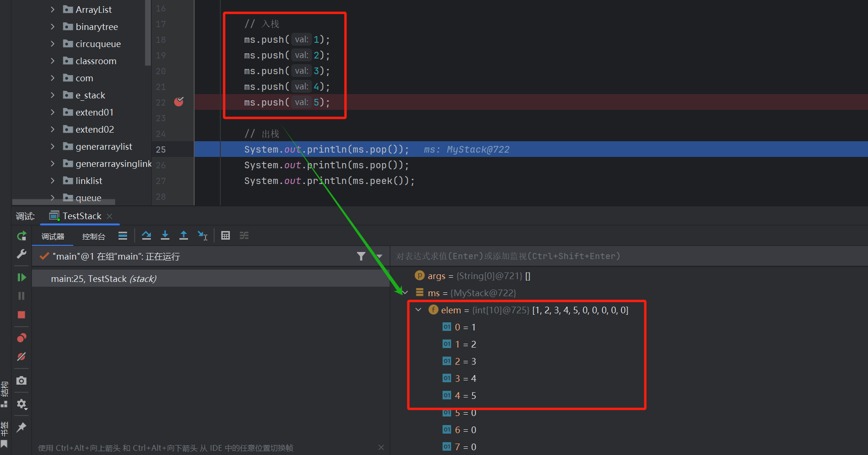Click ms.push(5) code line
868x455 pixels.
point(287,102)
